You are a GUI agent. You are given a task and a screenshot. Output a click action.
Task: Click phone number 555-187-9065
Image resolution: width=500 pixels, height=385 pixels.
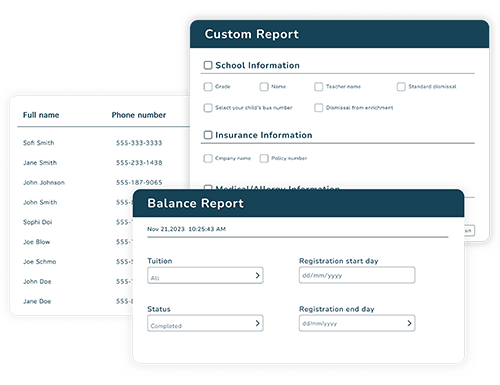click(x=139, y=182)
